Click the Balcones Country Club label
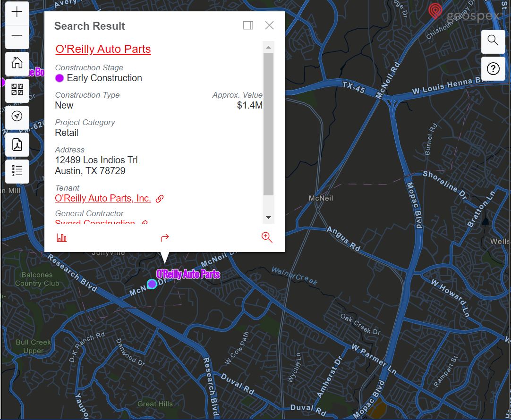Screen dimensions: 511x420 (37, 279)
